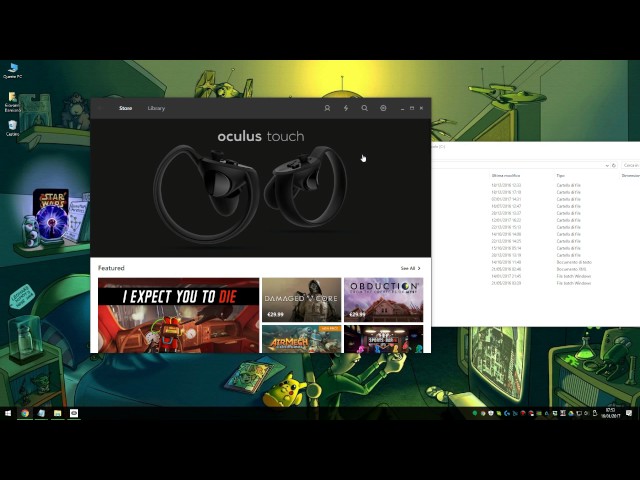Open the Oculus settings gear icon
The height and width of the screenshot is (480, 640).
[383, 108]
